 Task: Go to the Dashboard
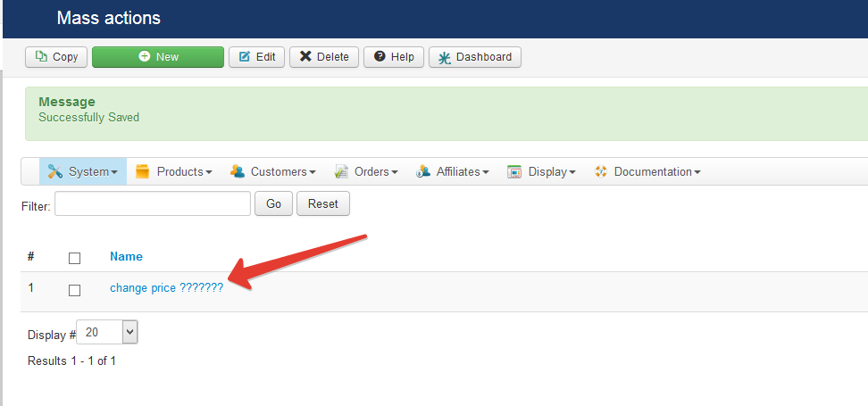(475, 57)
